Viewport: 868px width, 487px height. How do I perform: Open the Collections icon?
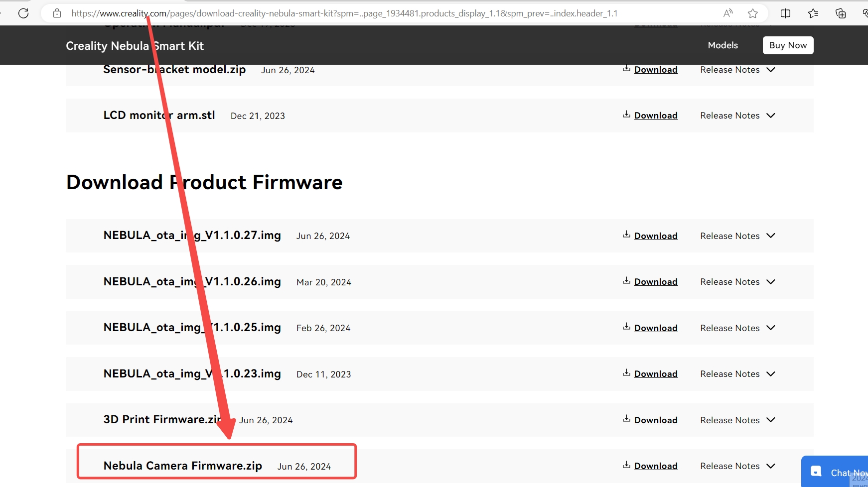841,13
